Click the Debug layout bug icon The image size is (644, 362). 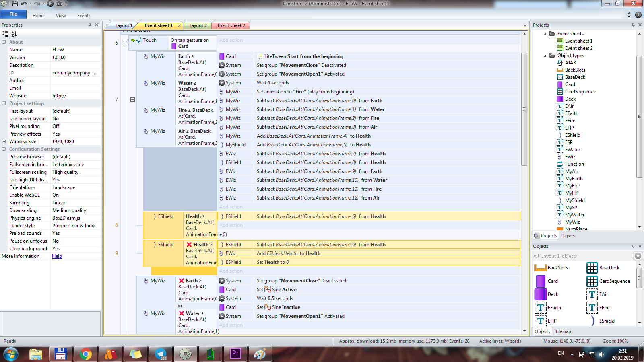click(x=59, y=4)
